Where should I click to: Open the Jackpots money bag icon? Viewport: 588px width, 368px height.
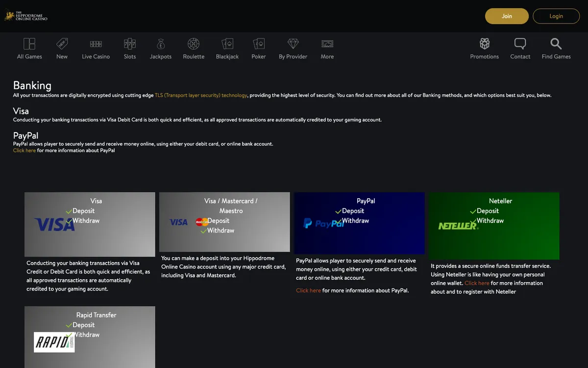click(x=161, y=44)
